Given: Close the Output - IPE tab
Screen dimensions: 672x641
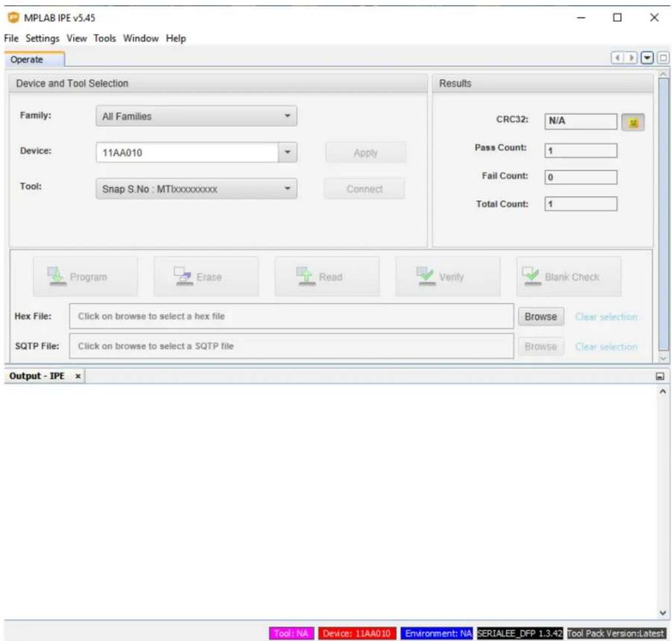Looking at the screenshot, I should coord(78,376).
